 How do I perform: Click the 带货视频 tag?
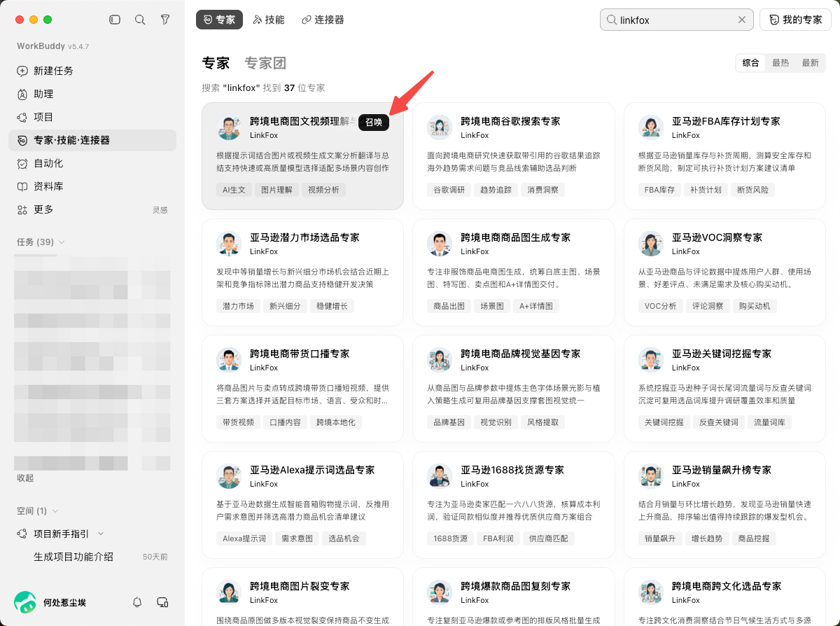[x=239, y=422]
